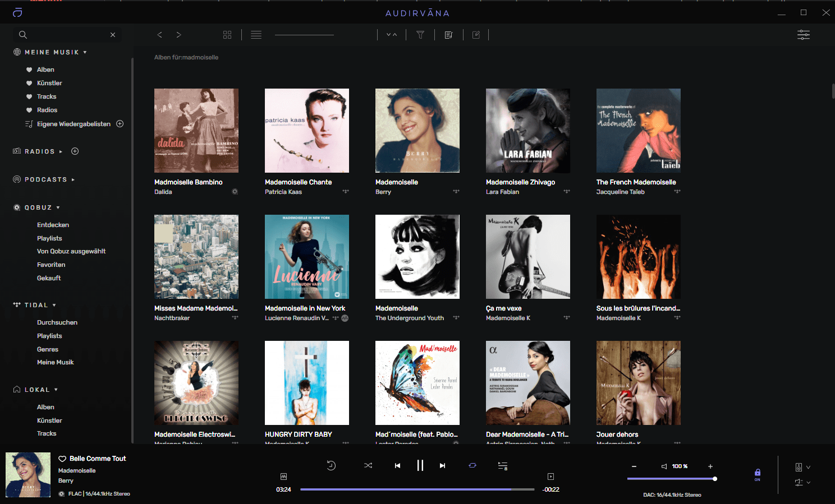Open favorite Alben under Meine Musik

45,70
